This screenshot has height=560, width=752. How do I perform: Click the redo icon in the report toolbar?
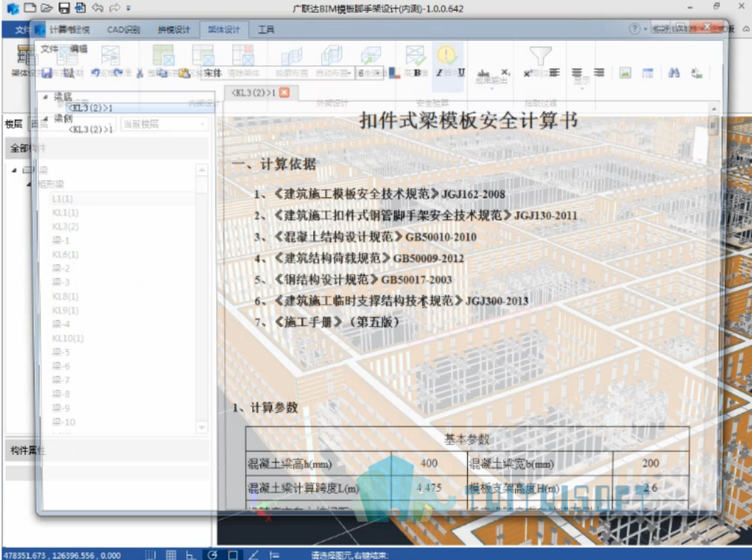[x=118, y=73]
